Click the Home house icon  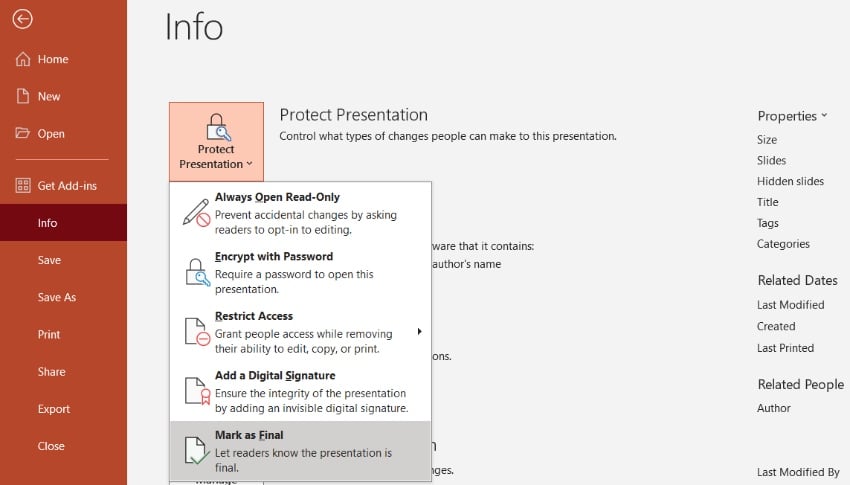pos(23,59)
